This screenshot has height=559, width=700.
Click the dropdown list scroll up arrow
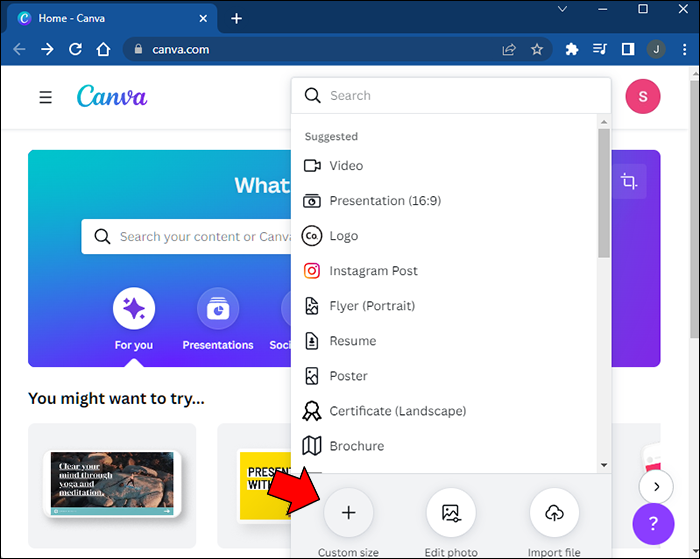[604, 121]
